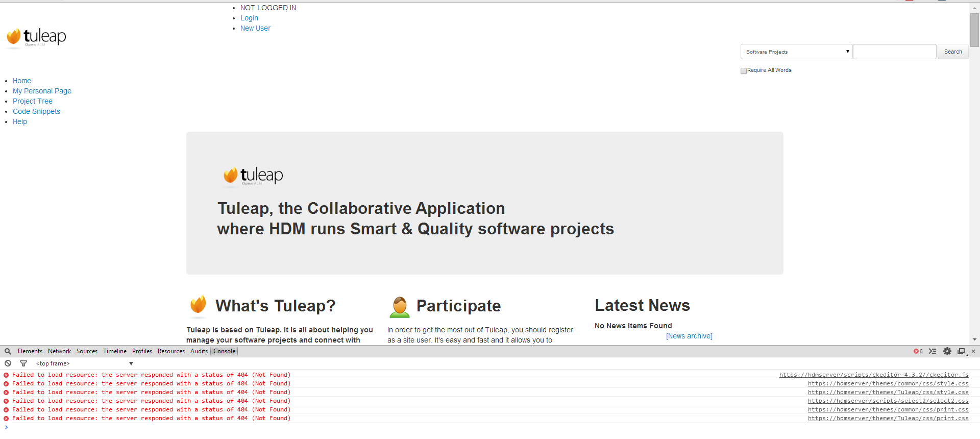Screen dimensions: 980x439
Task: Switch to the Sources tab
Action: (x=87, y=351)
